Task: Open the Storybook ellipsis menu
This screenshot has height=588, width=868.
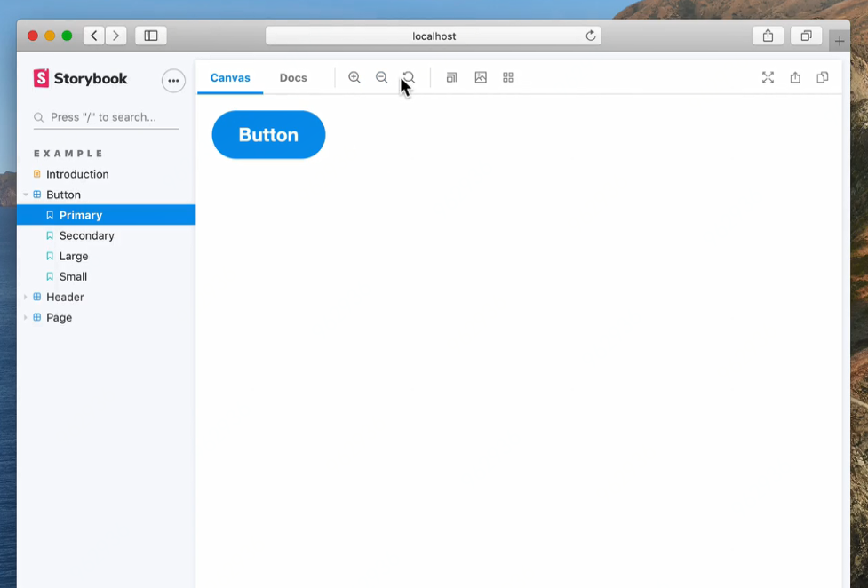Action: (173, 80)
